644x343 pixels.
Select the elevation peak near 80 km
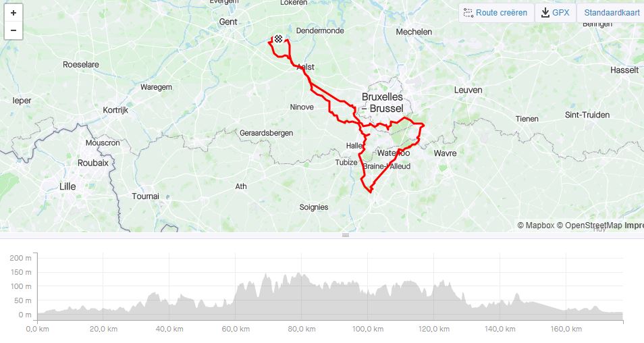point(298,274)
